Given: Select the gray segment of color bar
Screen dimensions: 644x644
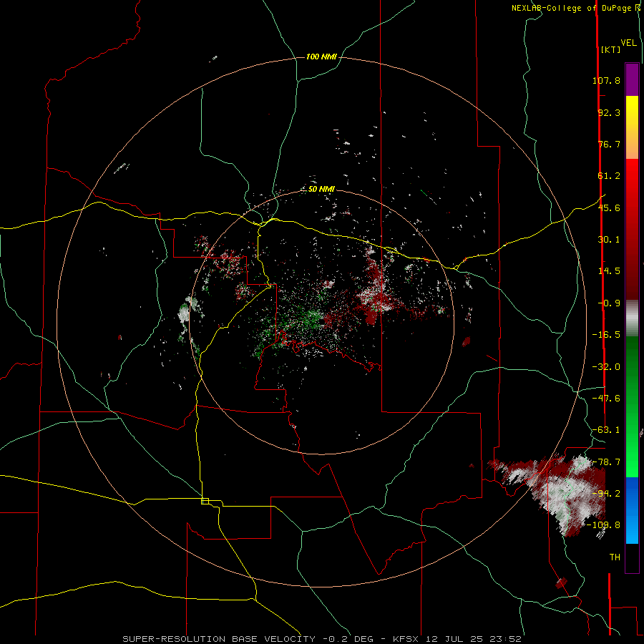Looking at the screenshot, I should [x=632, y=318].
